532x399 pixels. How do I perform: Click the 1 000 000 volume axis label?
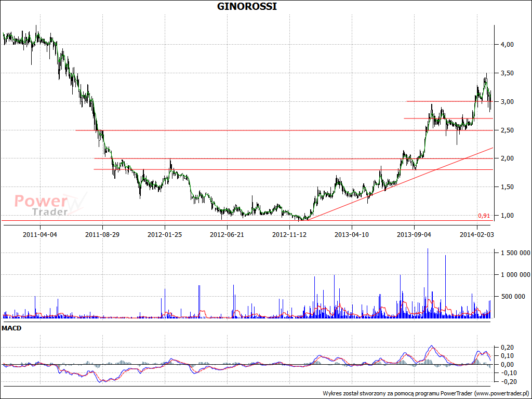(x=515, y=275)
